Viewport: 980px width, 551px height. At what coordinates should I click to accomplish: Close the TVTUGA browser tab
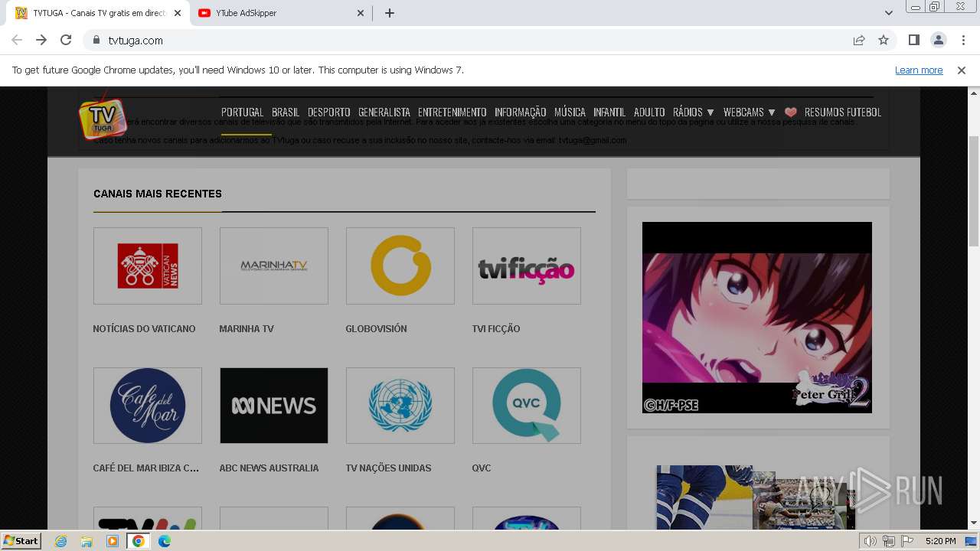pyautogui.click(x=178, y=13)
